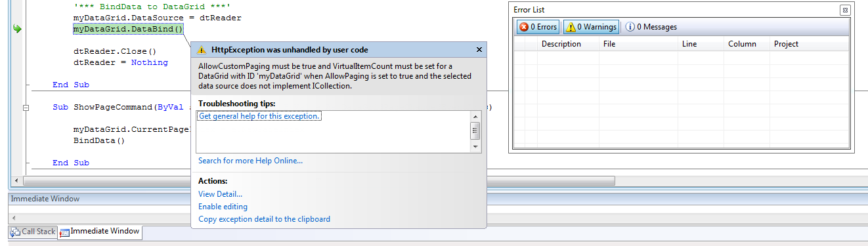The height and width of the screenshot is (246, 868).
Task: Toggle the 0 Errors filter
Action: [x=538, y=27]
